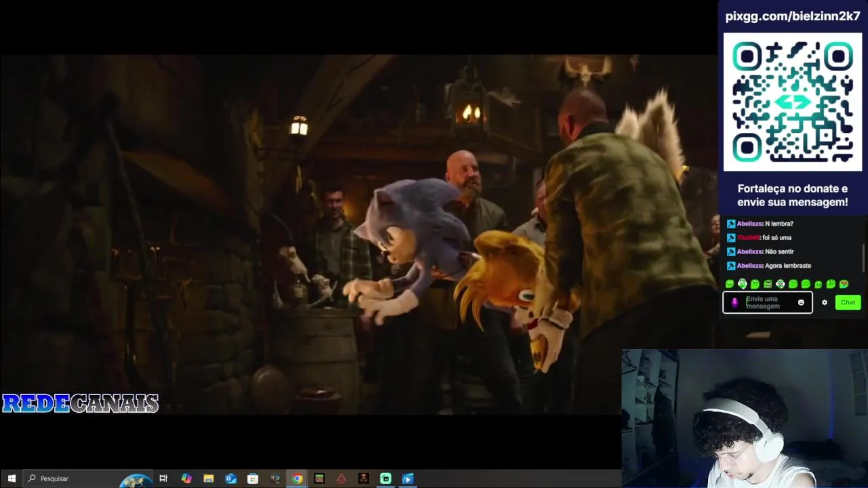
Task: Click the pixgg donation QR code
Action: [x=793, y=102]
